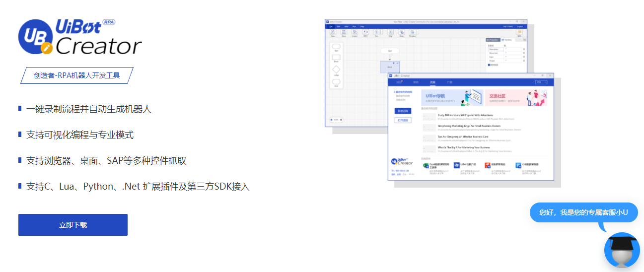Click the REC record icon in the flow editor window
Viewport: 644px width, 272px height.
pyautogui.click(x=365, y=32)
